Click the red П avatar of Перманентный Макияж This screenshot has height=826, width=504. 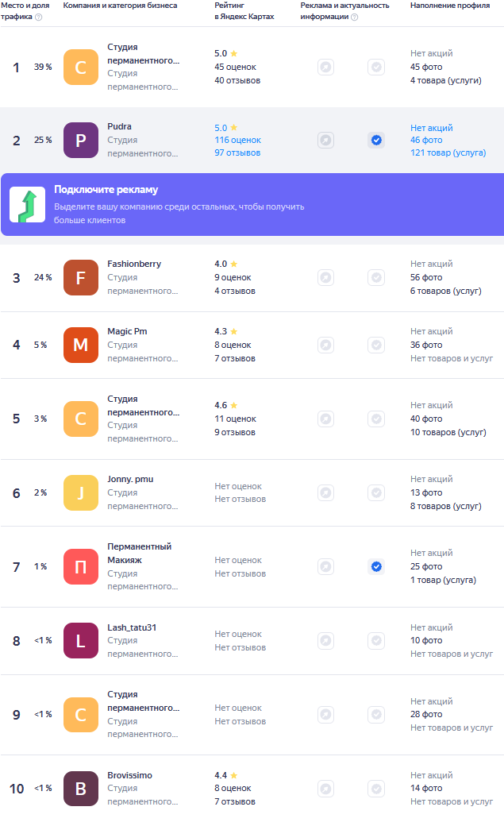(81, 567)
